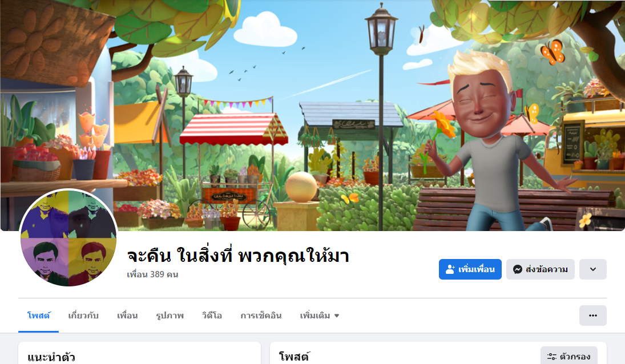Open the วิดีโอ tab
The width and height of the screenshot is (625, 364).
tap(212, 316)
